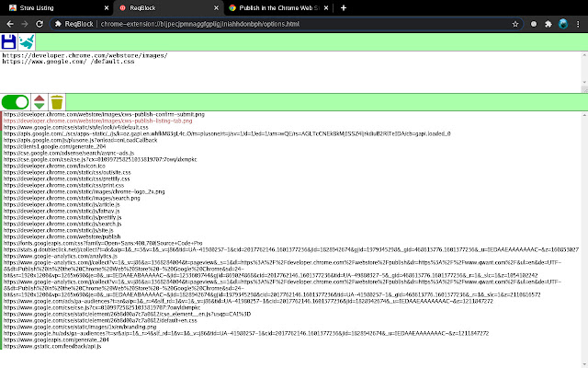The image size is (588, 368).
Task: Select the static/js/prettify.js request
Action: pyautogui.click(x=62, y=217)
